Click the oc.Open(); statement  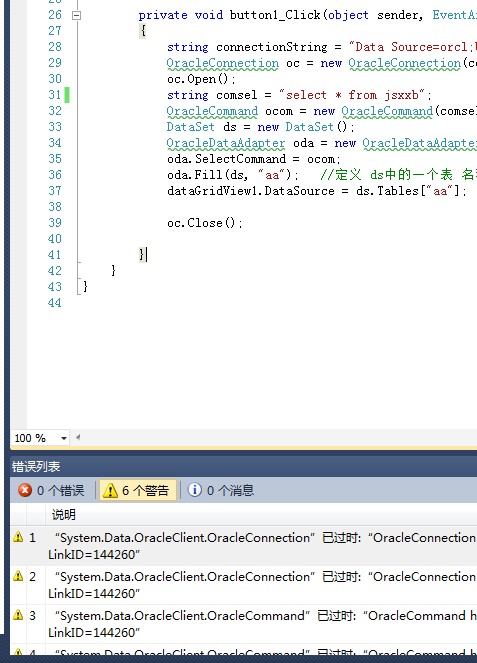pyautogui.click(x=201, y=79)
